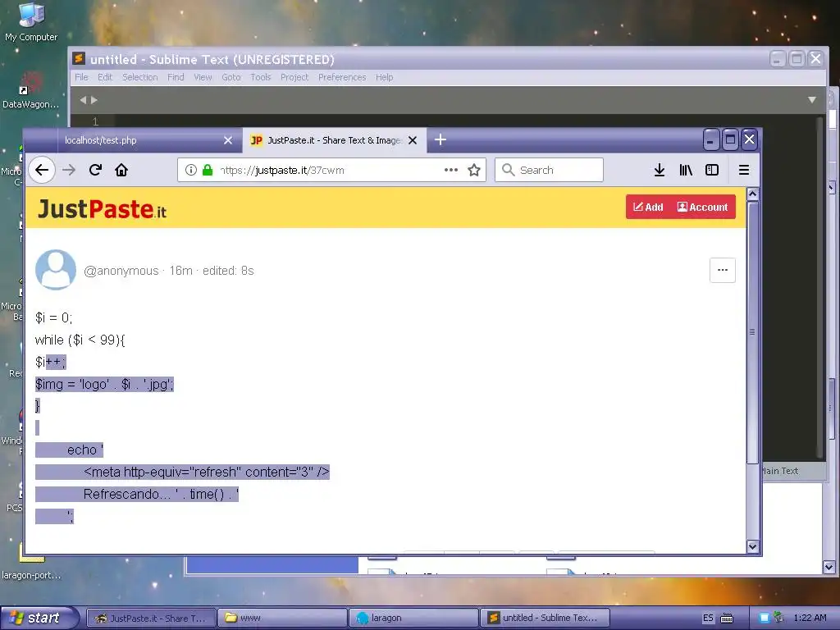
Task: Open Sublime Text Project menu
Action: (294, 77)
